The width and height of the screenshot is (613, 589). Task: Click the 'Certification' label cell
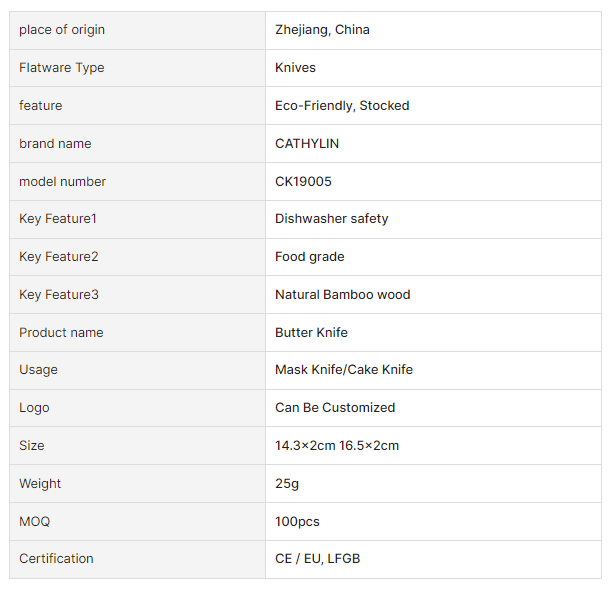pyautogui.click(x=56, y=559)
